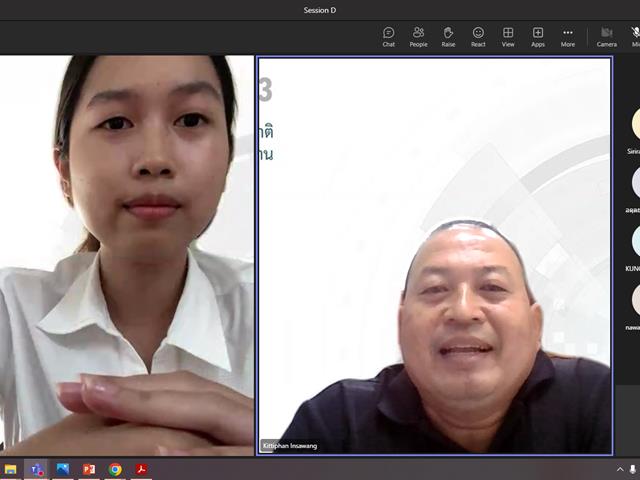Viewport: 640px width, 480px height.
Task: Show the People participants list
Action: 418,37
